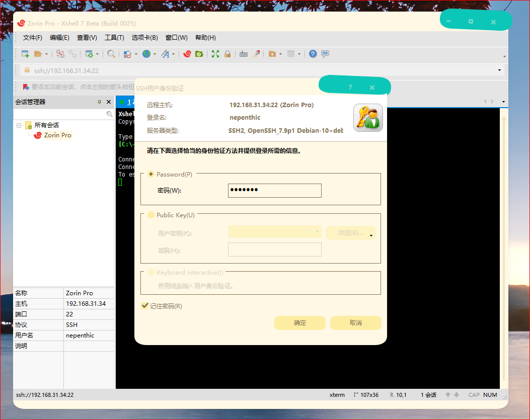Open the 查看(V) menu
The image size is (530, 420).
tap(87, 38)
